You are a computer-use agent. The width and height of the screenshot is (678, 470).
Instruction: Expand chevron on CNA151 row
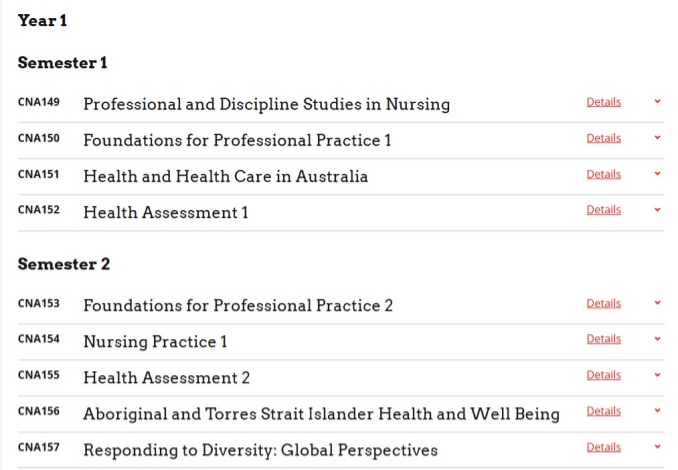coord(657,174)
